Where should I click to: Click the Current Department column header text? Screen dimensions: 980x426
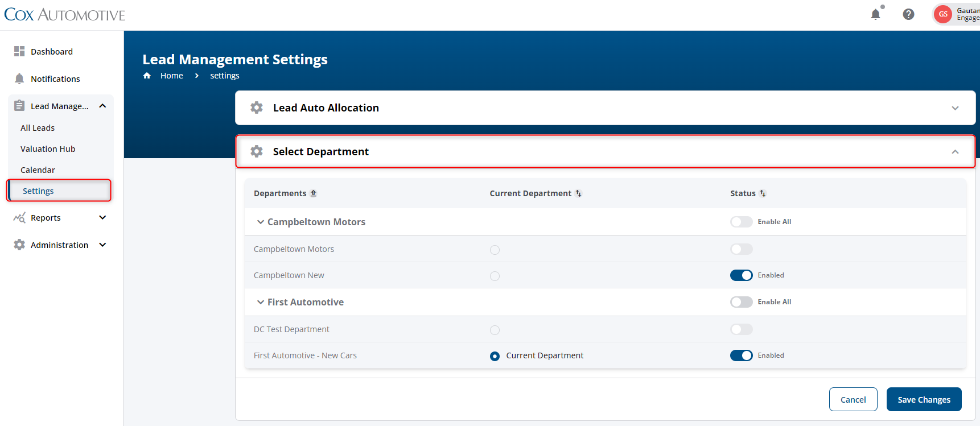tap(530, 193)
